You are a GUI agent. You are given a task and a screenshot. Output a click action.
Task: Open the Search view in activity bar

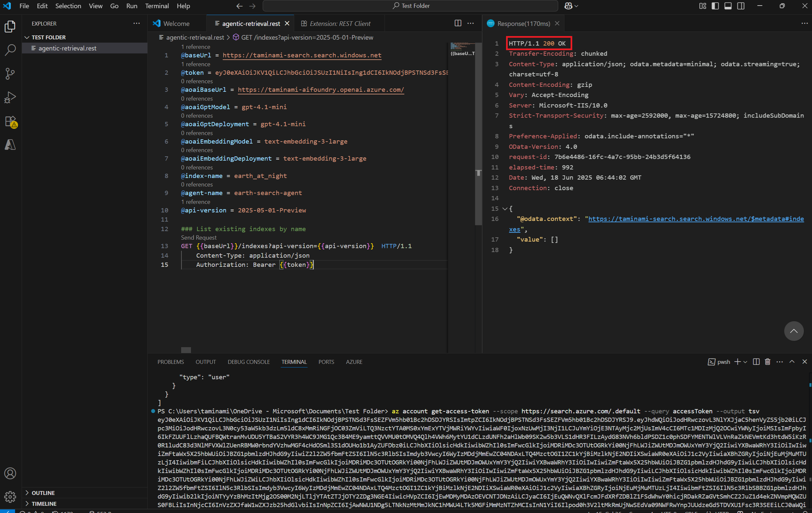coord(10,50)
